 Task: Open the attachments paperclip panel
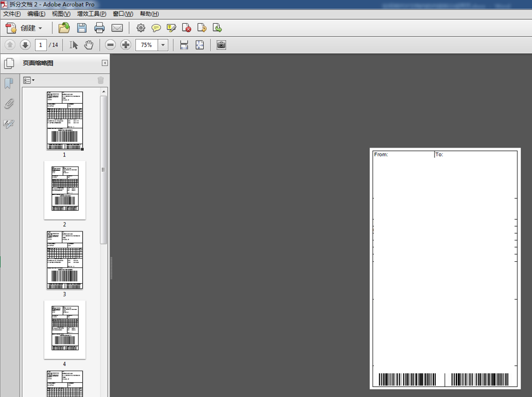9,104
